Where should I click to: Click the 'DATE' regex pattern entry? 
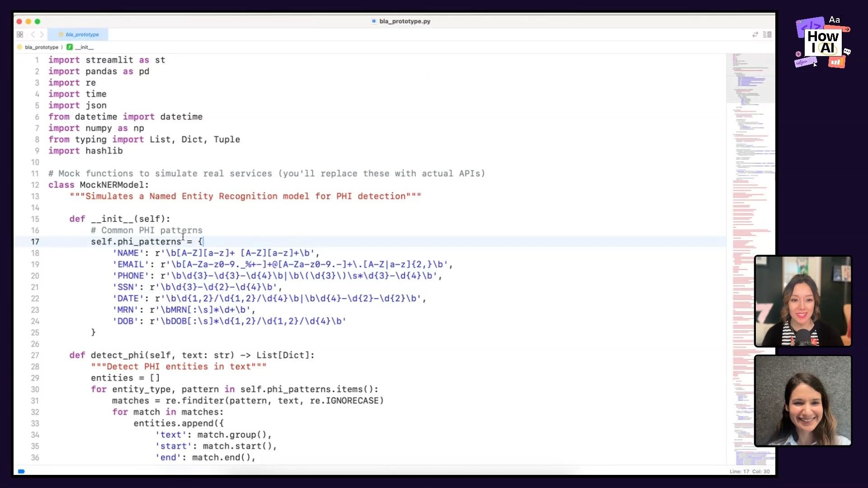(x=269, y=298)
